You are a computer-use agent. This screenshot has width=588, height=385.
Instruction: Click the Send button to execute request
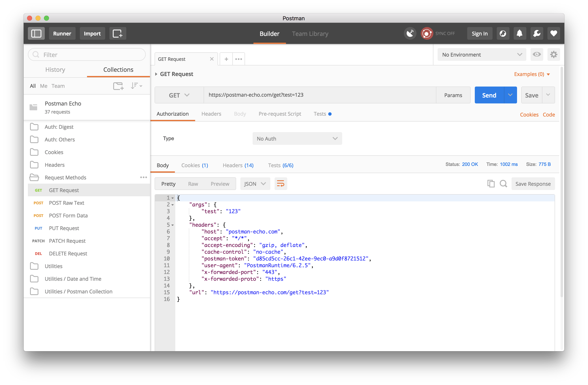[x=490, y=95]
